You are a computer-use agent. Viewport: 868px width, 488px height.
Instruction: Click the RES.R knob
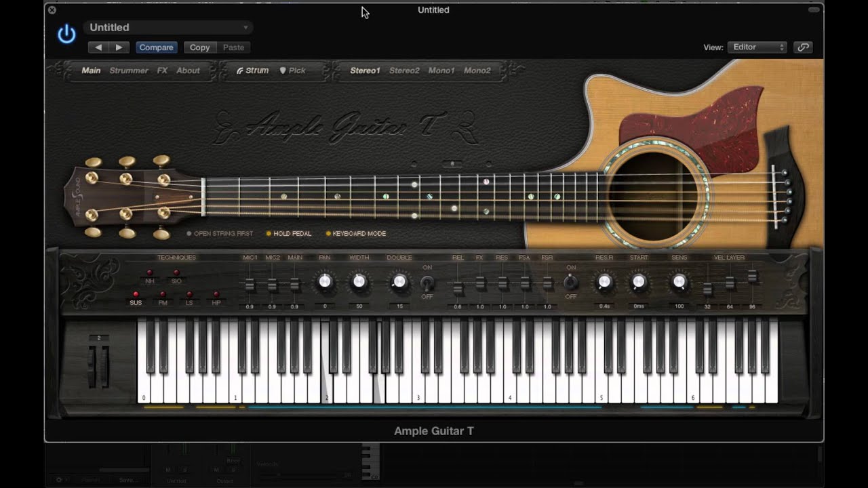coord(604,282)
